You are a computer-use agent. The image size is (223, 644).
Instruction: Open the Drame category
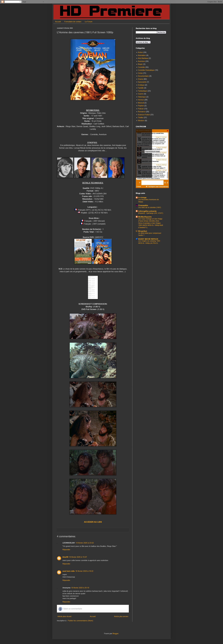(141, 79)
